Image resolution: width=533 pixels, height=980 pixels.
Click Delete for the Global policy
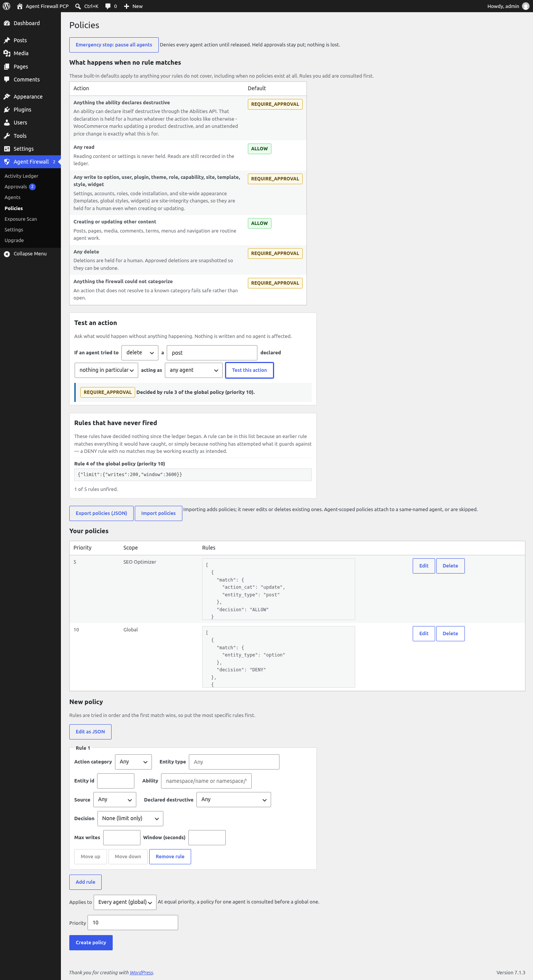coord(450,634)
